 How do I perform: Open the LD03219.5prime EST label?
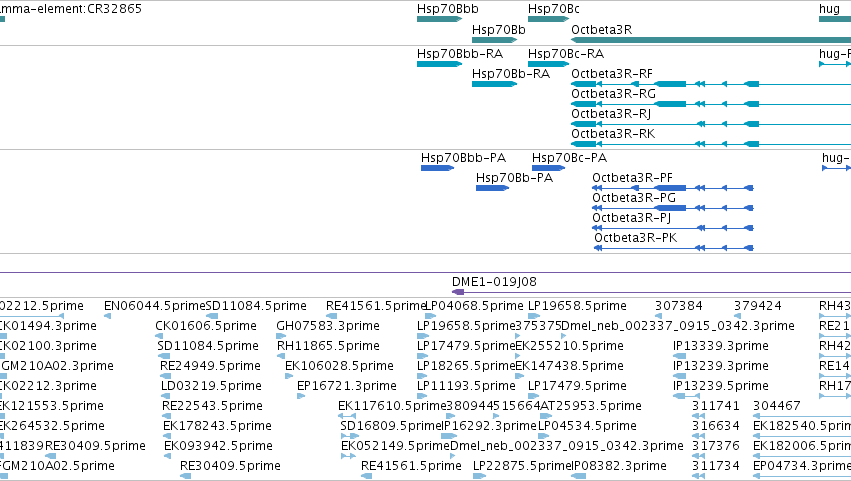point(211,387)
